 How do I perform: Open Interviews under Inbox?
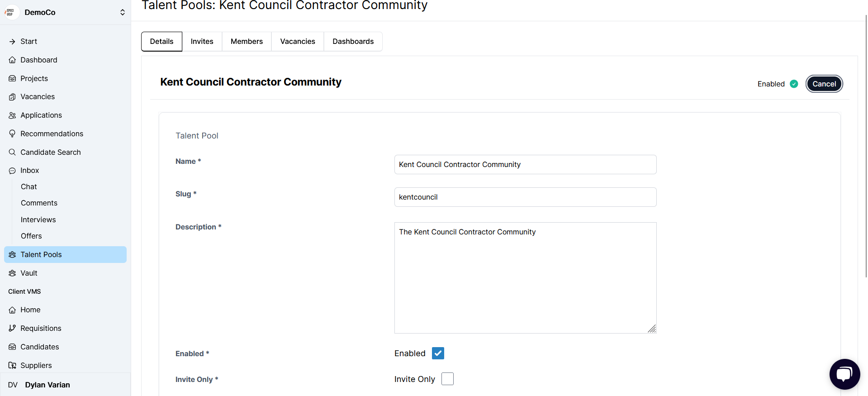(x=38, y=219)
